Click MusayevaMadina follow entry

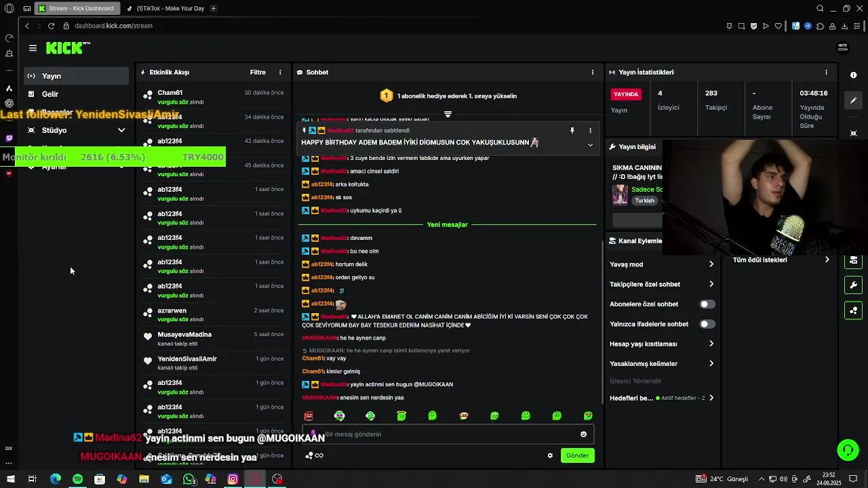point(213,339)
